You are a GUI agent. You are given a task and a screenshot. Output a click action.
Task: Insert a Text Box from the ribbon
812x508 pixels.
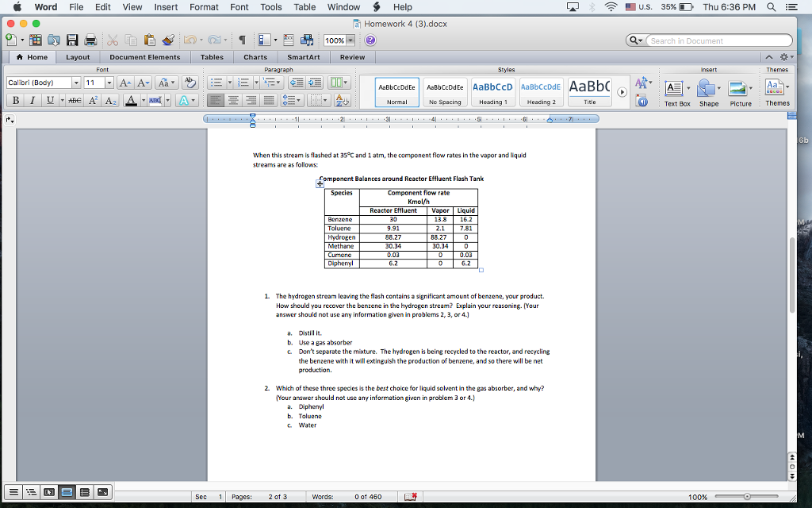pyautogui.click(x=676, y=90)
